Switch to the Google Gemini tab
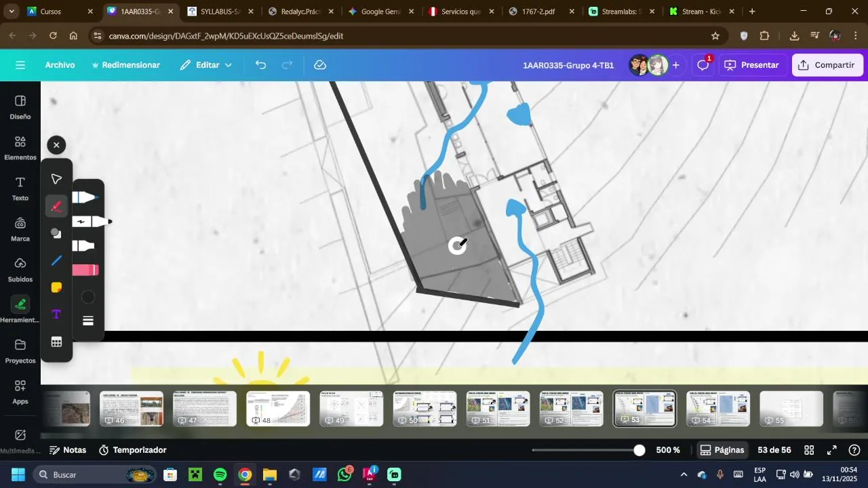868x488 pixels. click(x=380, y=12)
